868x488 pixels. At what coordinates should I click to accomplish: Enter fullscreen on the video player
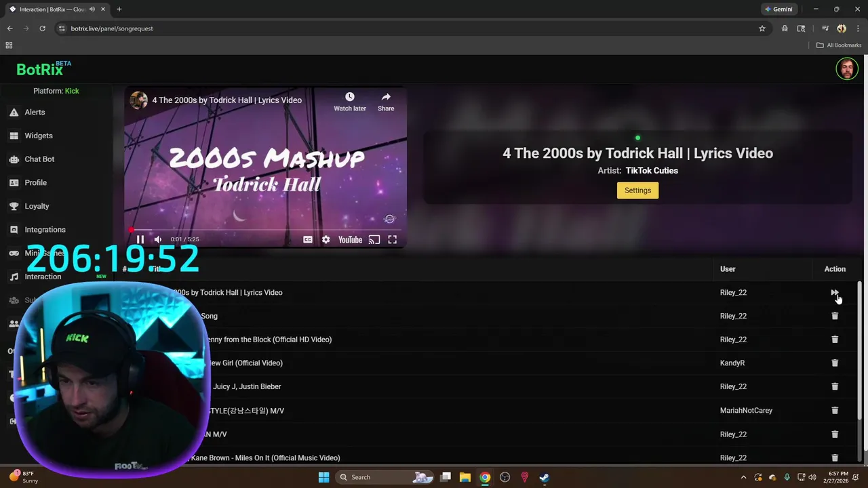[x=392, y=239]
